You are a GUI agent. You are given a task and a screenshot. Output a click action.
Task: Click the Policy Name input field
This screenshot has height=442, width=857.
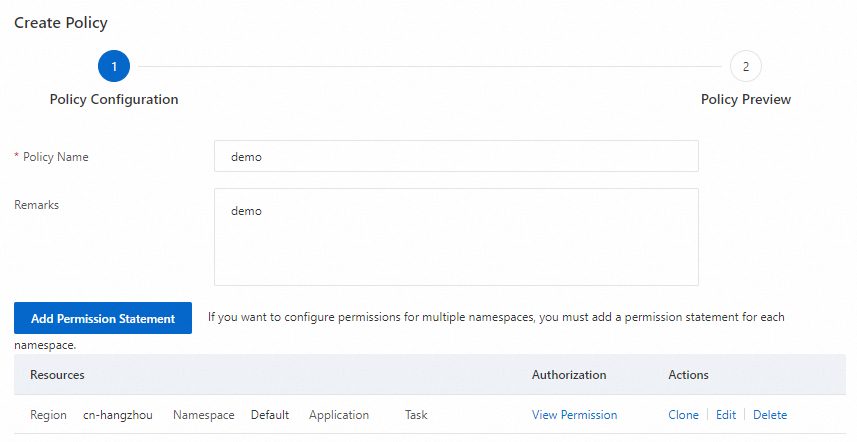click(x=456, y=156)
